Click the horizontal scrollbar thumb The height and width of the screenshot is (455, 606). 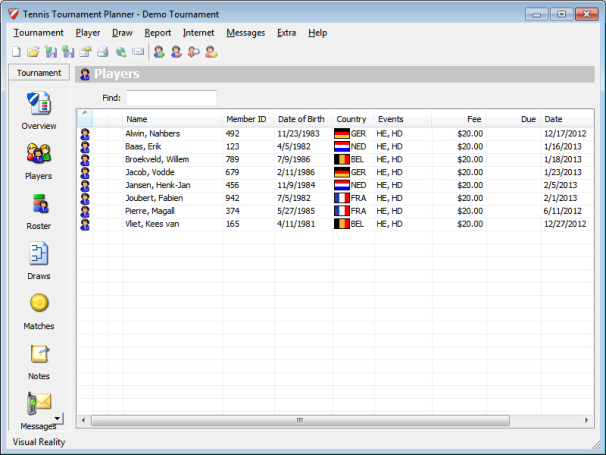pos(300,420)
